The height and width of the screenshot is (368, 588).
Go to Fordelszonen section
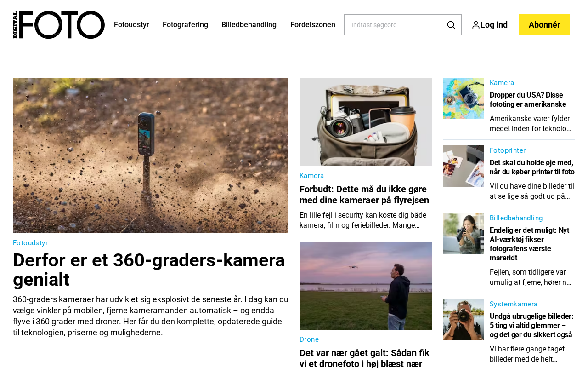click(x=313, y=25)
